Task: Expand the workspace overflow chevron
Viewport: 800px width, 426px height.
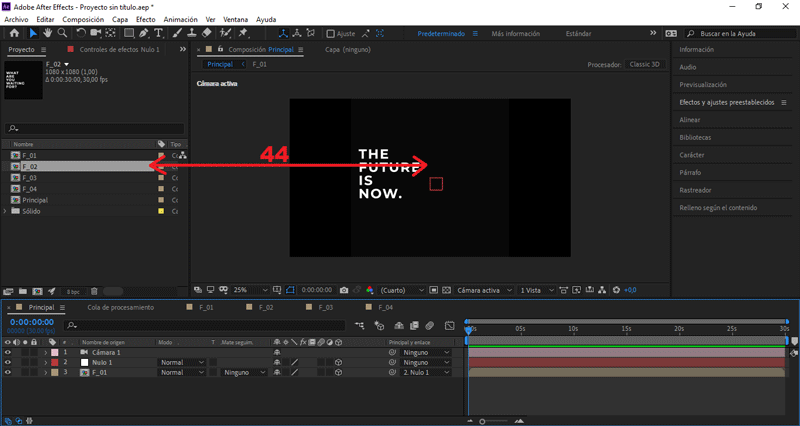Action: (653, 33)
